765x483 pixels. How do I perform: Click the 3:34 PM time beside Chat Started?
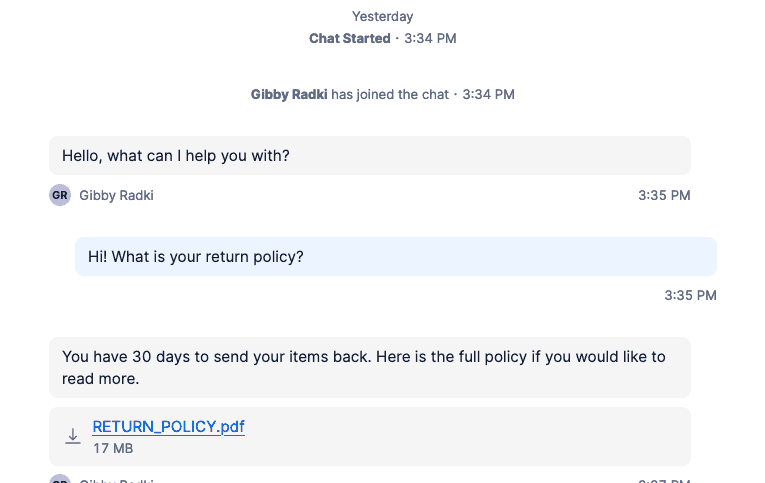pos(430,38)
